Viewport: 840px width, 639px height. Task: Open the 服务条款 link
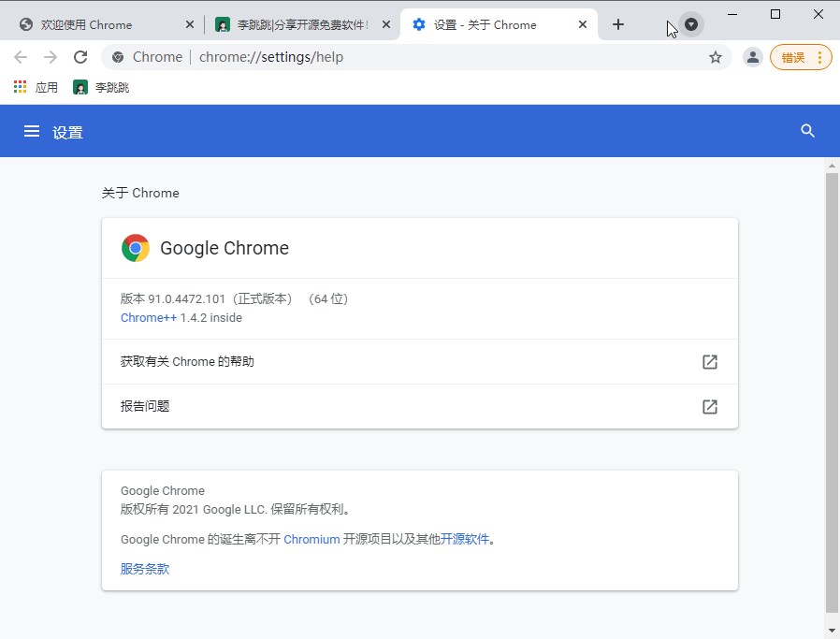145,569
